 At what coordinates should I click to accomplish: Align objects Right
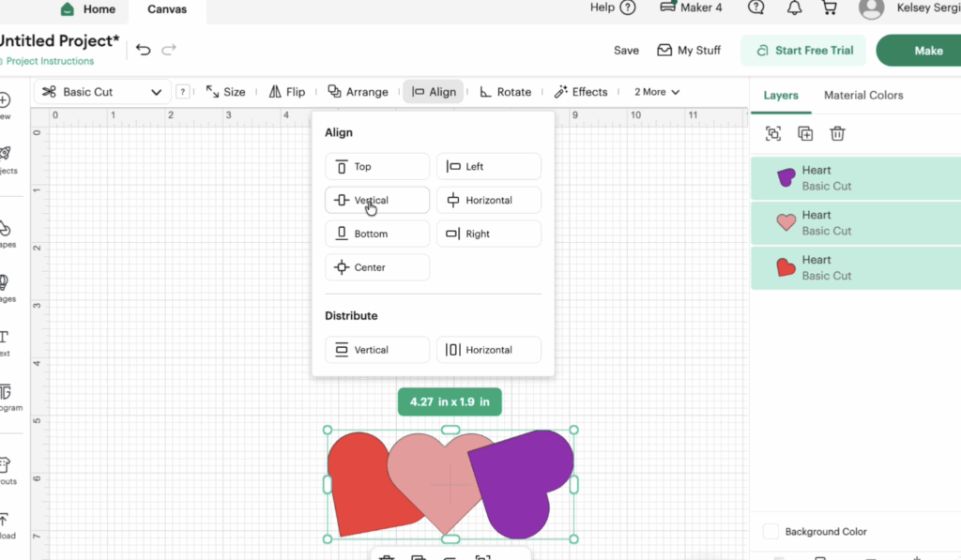(x=488, y=235)
